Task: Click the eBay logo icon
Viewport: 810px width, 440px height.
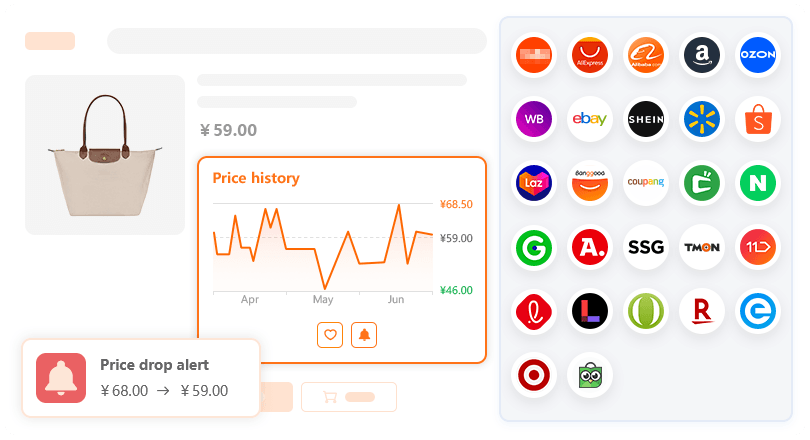Action: coord(590,120)
